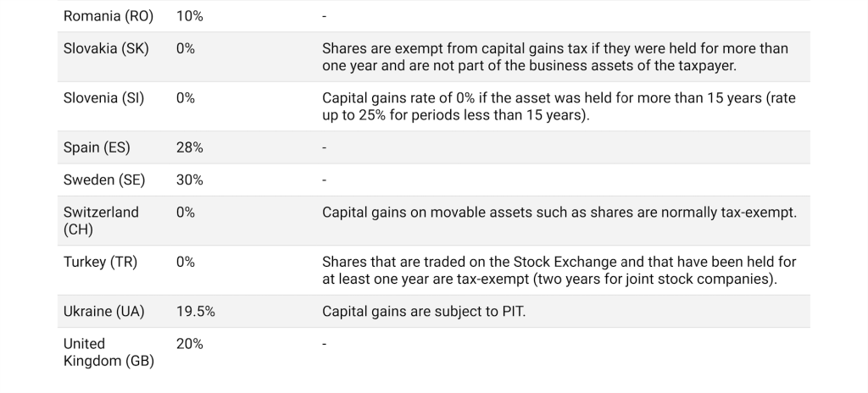Click the 10% rate for Romania

point(190,16)
